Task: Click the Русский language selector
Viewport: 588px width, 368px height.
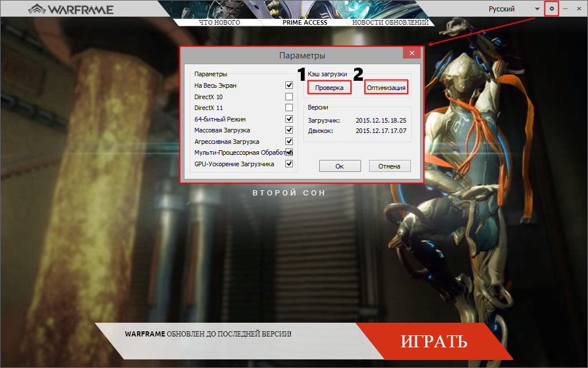Action: pos(501,9)
